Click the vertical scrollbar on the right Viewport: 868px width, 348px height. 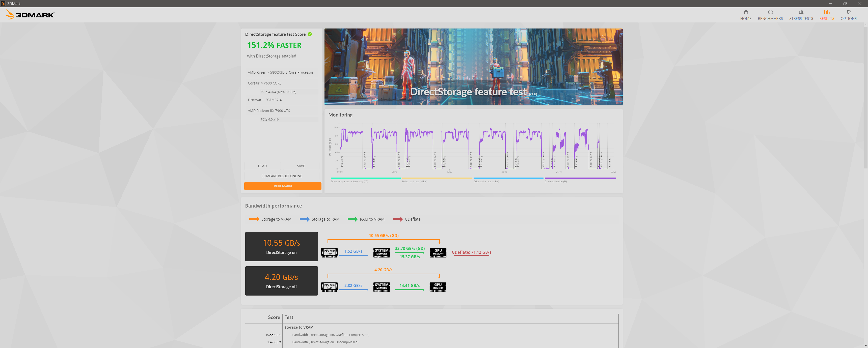coord(865,98)
